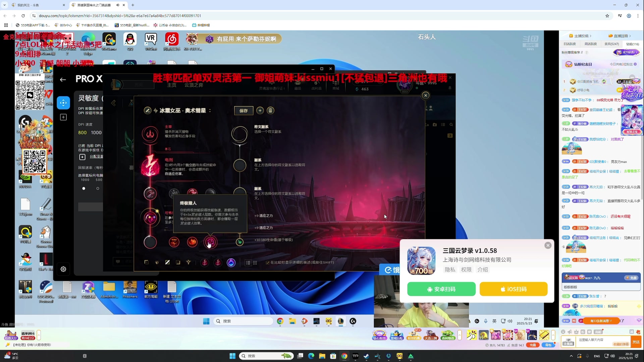Close the rune editor with X circle
The image size is (644, 362).
(x=425, y=96)
